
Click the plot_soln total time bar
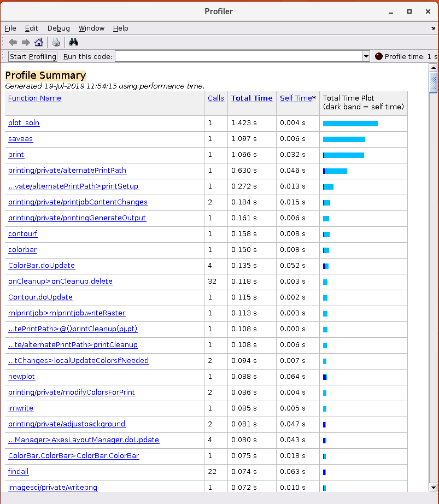(350, 124)
